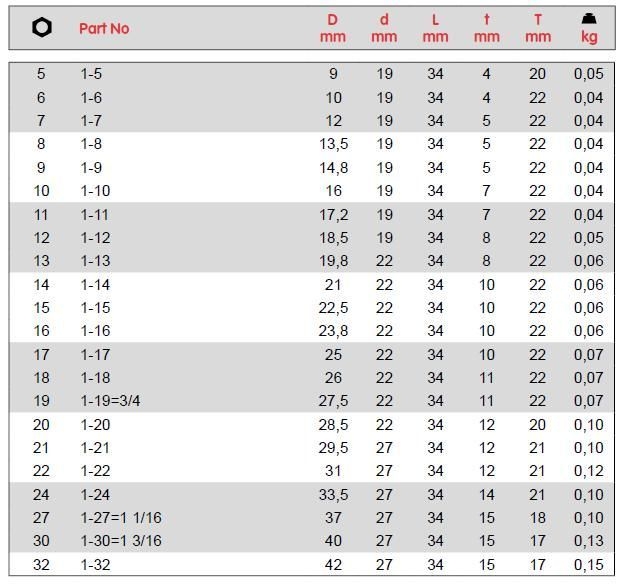The height and width of the screenshot is (586, 622).
Task: Select part number 1-22
Action: click(95, 471)
